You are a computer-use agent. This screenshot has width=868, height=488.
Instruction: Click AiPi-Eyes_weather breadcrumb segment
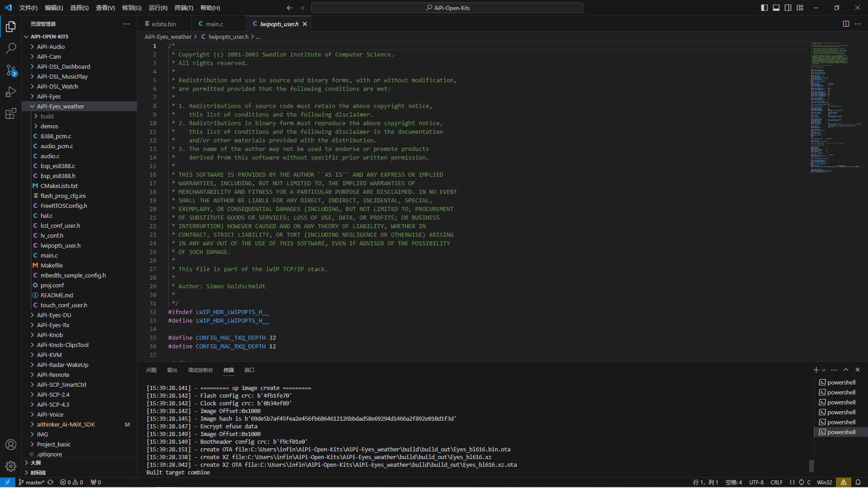pos(168,37)
